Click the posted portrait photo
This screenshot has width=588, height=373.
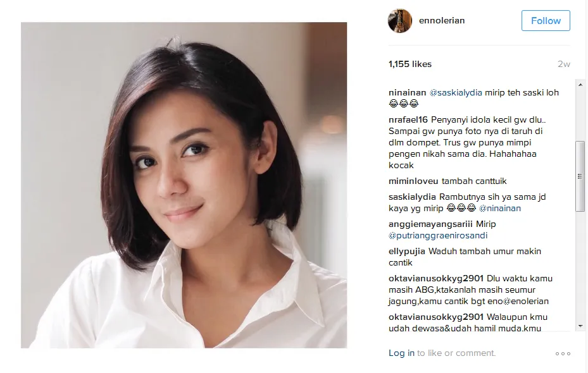click(x=184, y=185)
